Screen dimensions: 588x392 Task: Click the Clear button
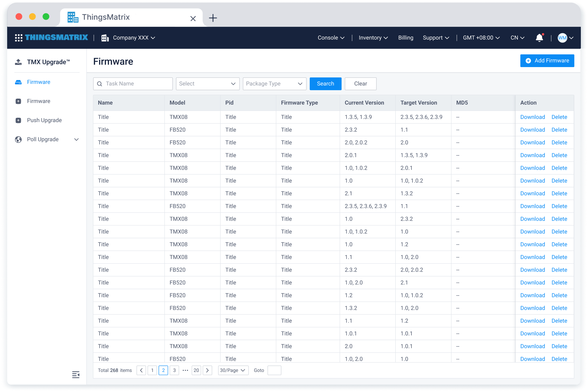[360, 84]
